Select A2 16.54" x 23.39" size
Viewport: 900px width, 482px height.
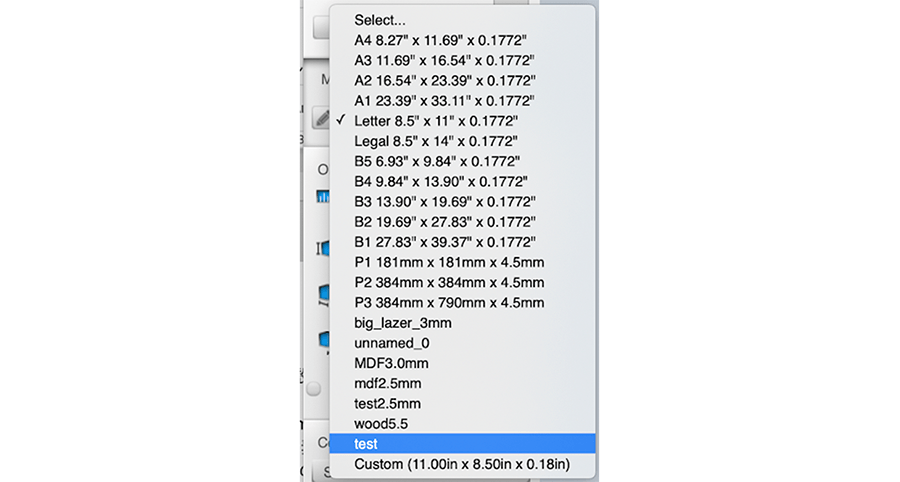click(x=462, y=80)
